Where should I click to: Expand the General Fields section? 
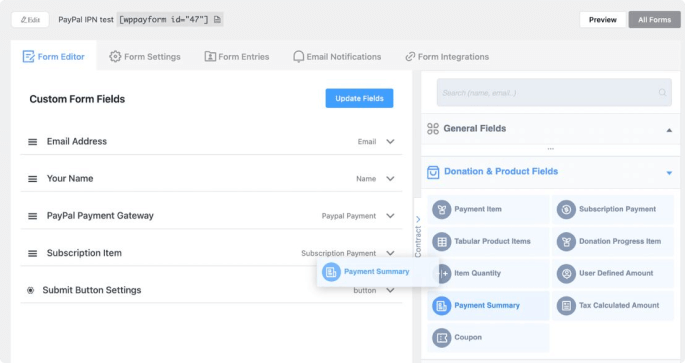point(669,130)
